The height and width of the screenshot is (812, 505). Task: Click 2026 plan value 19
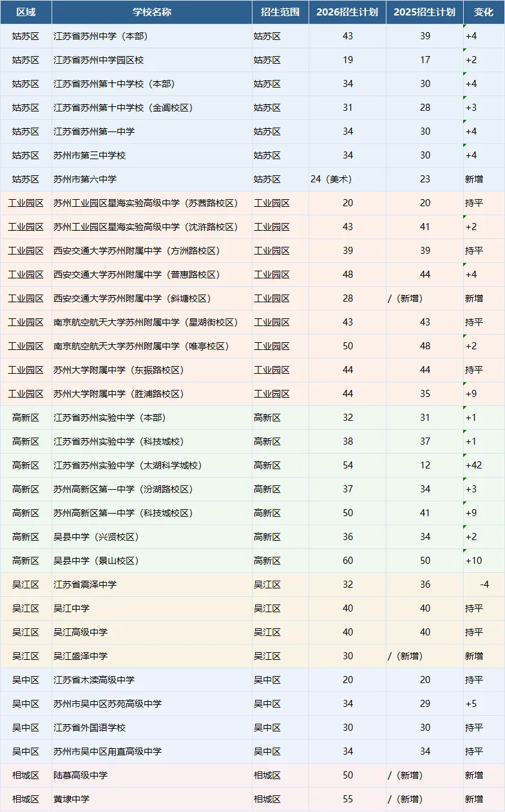(x=348, y=60)
